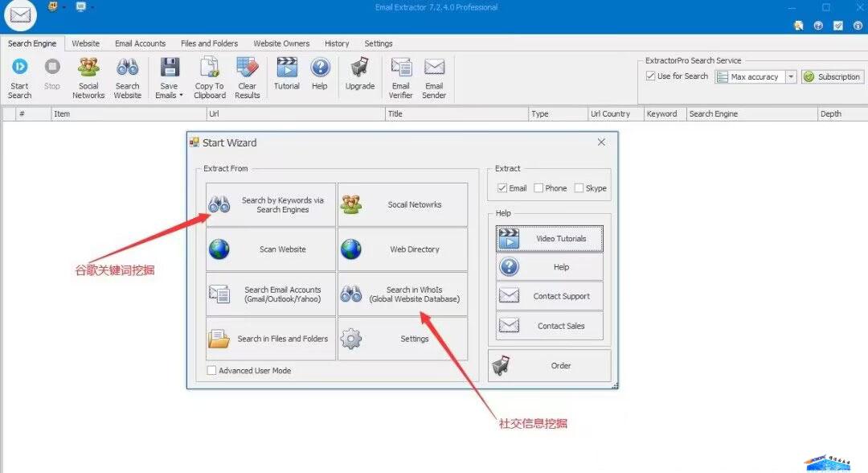Open the History tab

pos(337,43)
